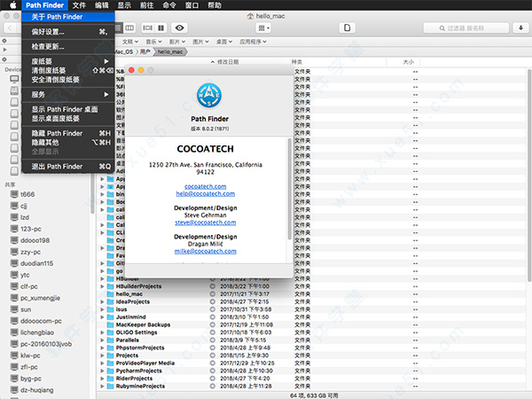
Task: Open the 文稿 favorites dropdown
Action: 130,42
